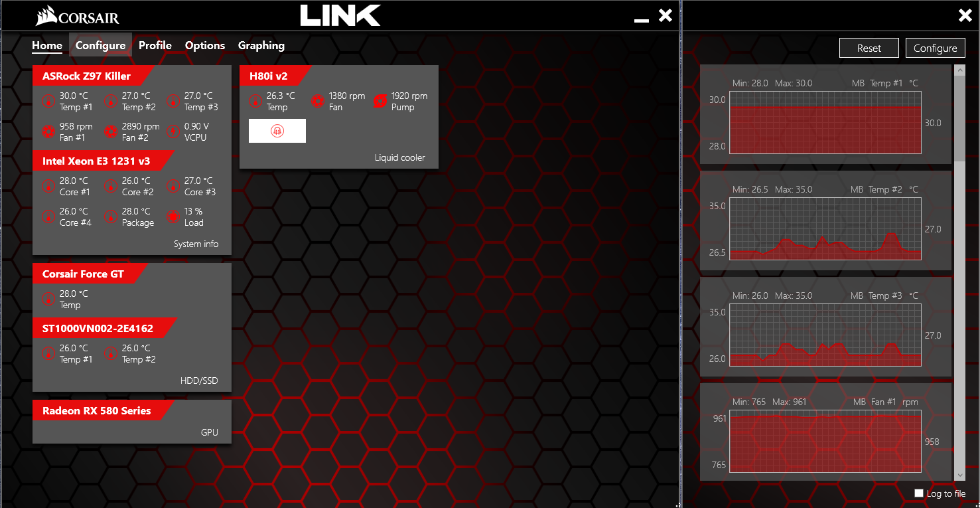Click the Core #2 temperature icon
This screenshot has height=508, width=980.
111,186
